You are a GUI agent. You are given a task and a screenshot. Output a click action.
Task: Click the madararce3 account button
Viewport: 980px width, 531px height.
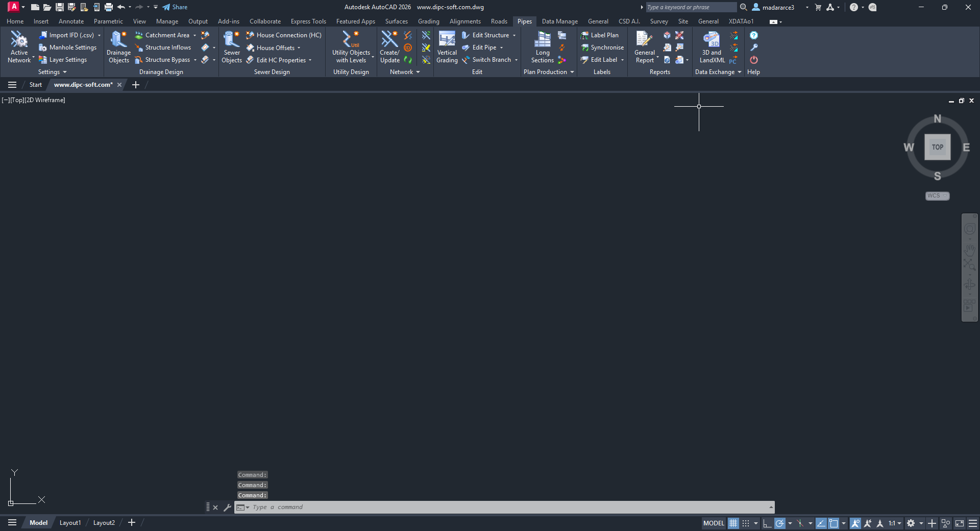(x=778, y=7)
